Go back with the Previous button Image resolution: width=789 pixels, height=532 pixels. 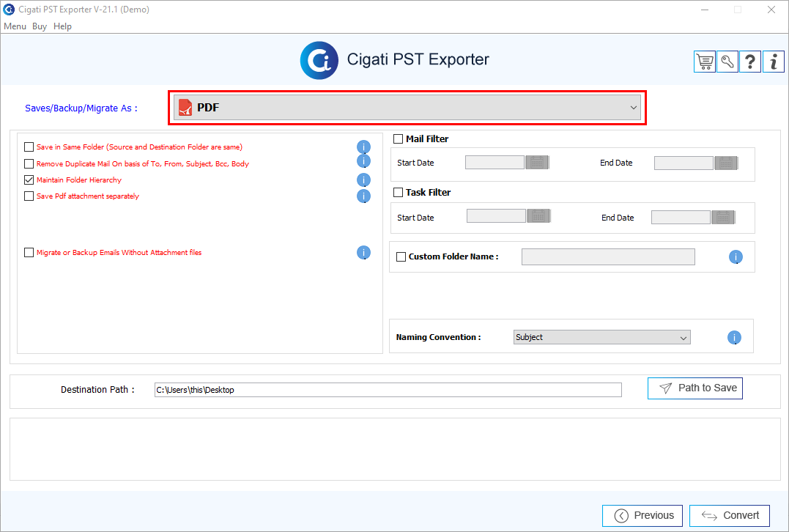click(x=642, y=515)
